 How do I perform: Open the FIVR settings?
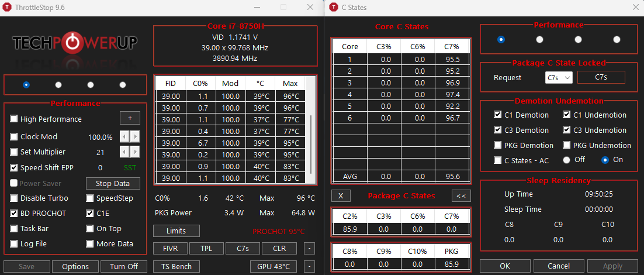(171, 248)
